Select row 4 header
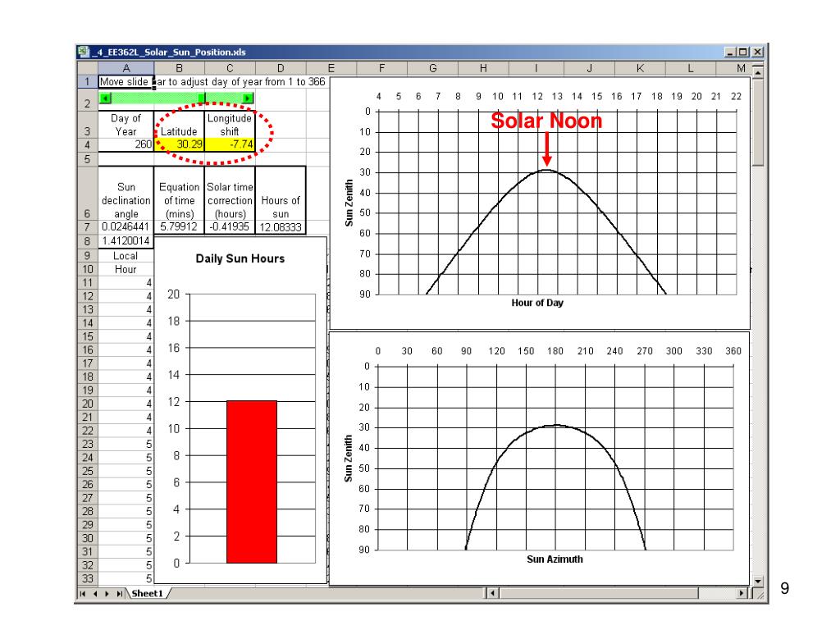The height and width of the screenshot is (630, 840). (x=87, y=144)
